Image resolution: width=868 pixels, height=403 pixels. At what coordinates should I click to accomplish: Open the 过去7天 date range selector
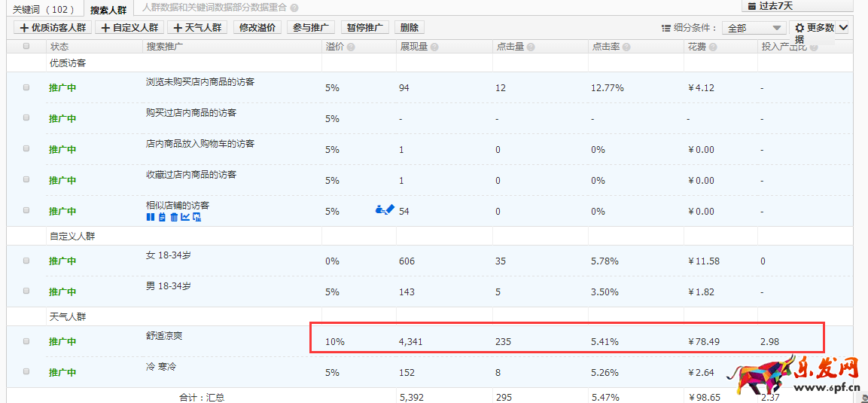pos(796,6)
